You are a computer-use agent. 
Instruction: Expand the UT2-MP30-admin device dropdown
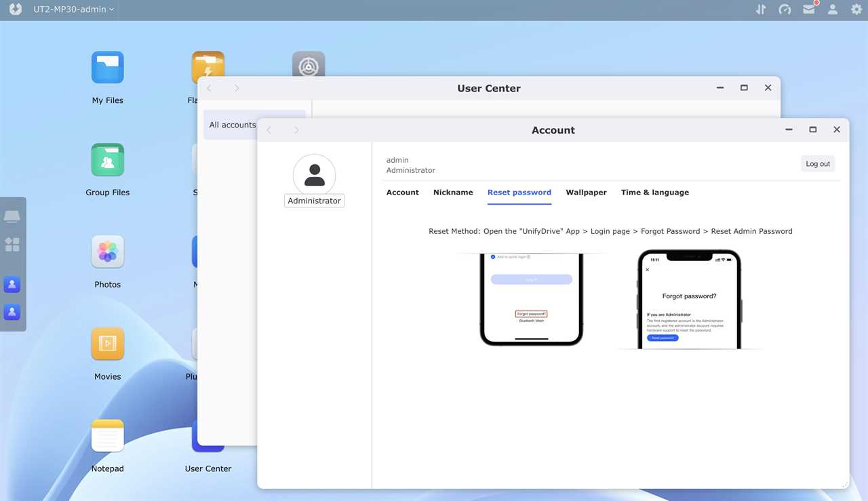click(x=73, y=9)
